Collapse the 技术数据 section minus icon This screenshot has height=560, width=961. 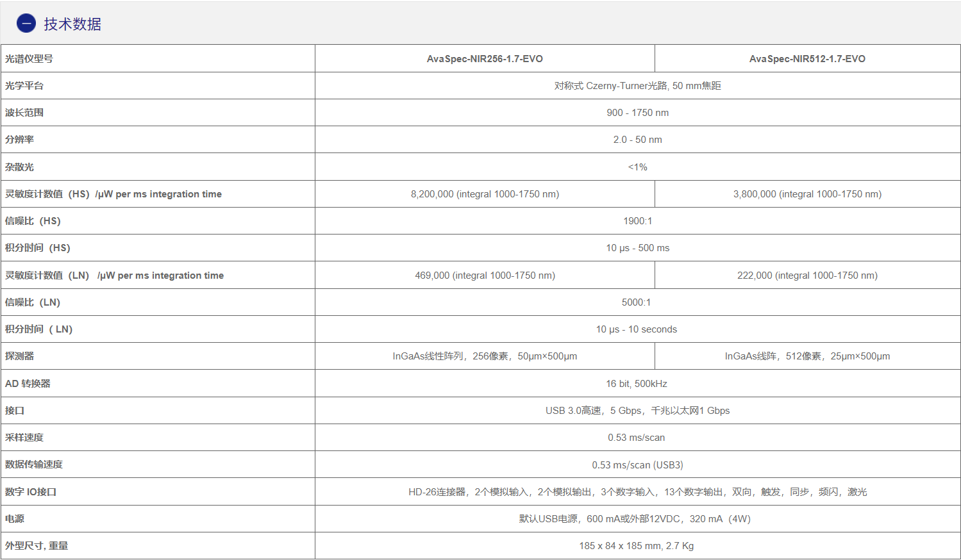point(26,24)
